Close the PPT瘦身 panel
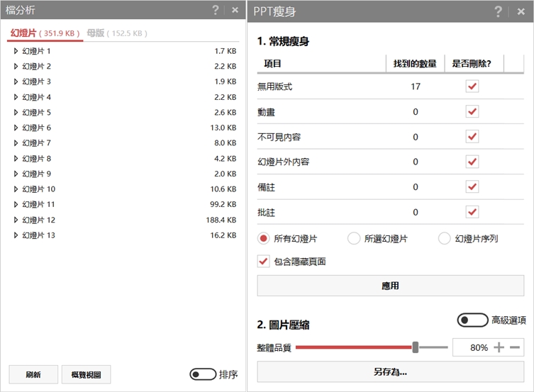The height and width of the screenshot is (392, 534). point(518,11)
